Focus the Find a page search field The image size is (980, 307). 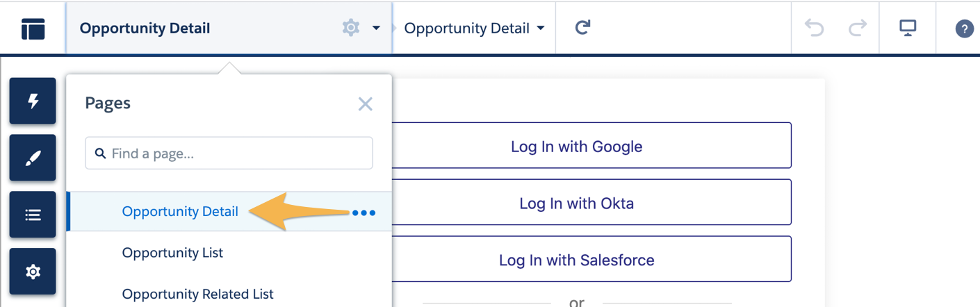pos(229,153)
